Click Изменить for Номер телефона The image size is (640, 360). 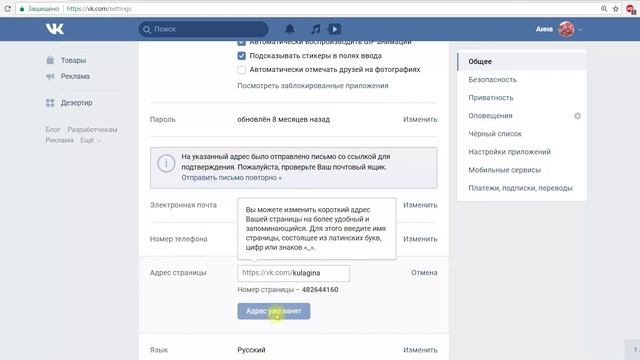(x=420, y=239)
